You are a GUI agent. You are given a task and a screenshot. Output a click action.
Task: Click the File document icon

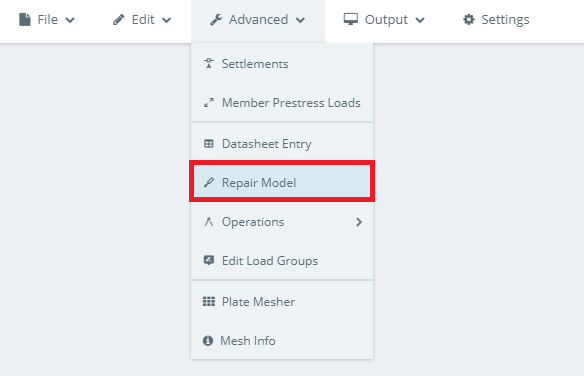click(x=25, y=19)
